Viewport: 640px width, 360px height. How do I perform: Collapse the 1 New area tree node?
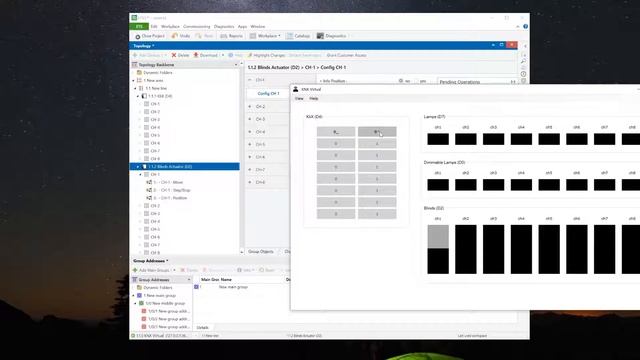[133, 80]
